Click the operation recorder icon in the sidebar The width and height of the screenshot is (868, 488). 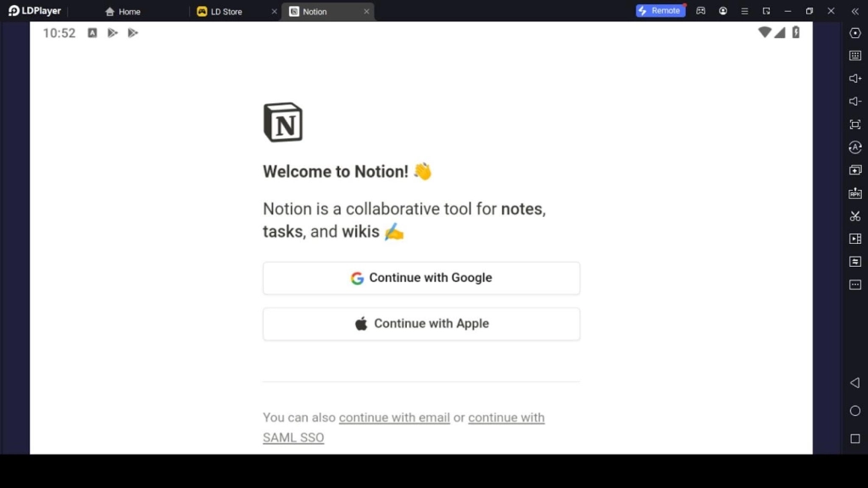coord(855,147)
